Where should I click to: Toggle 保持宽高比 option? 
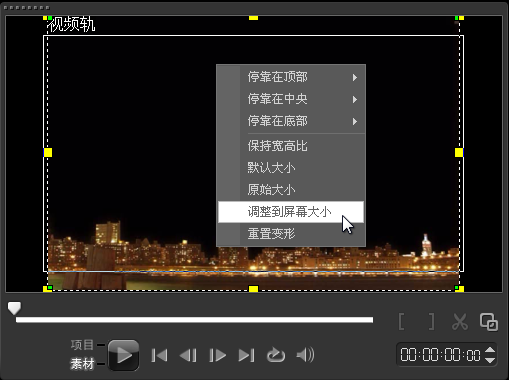291,146
